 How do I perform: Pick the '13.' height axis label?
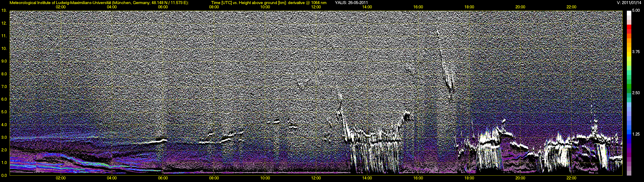(4, 10)
